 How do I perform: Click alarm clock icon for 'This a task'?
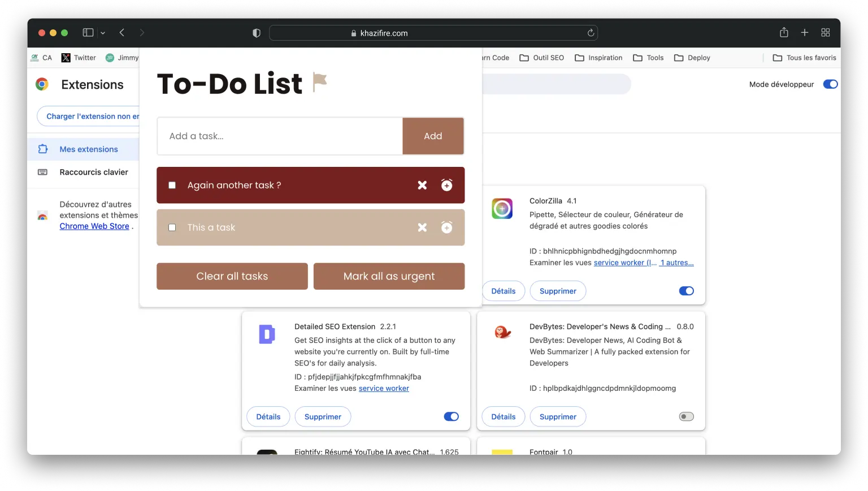(x=446, y=227)
